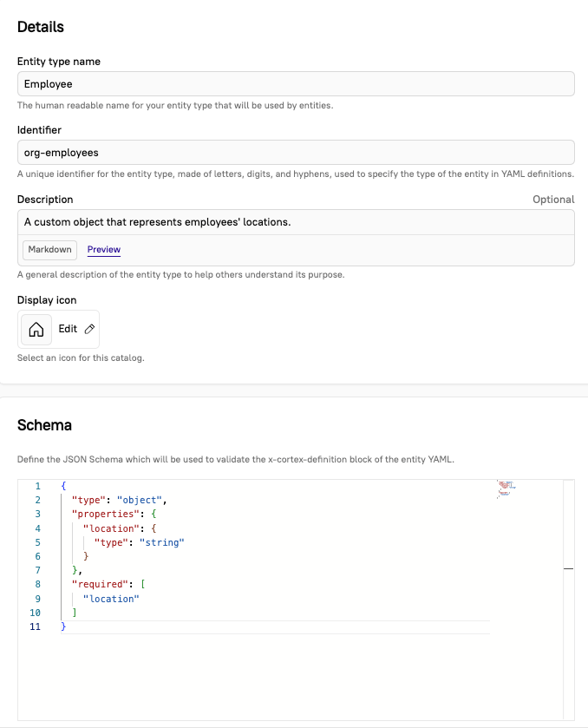Click the Optional label beside Description
This screenshot has width=588, height=728.
tap(553, 200)
